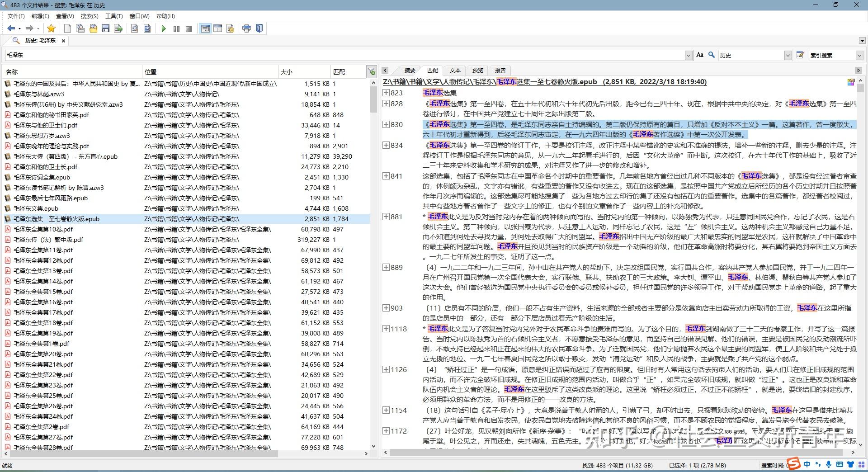
Task: Edit search options via pencil icon
Action: coord(800,55)
